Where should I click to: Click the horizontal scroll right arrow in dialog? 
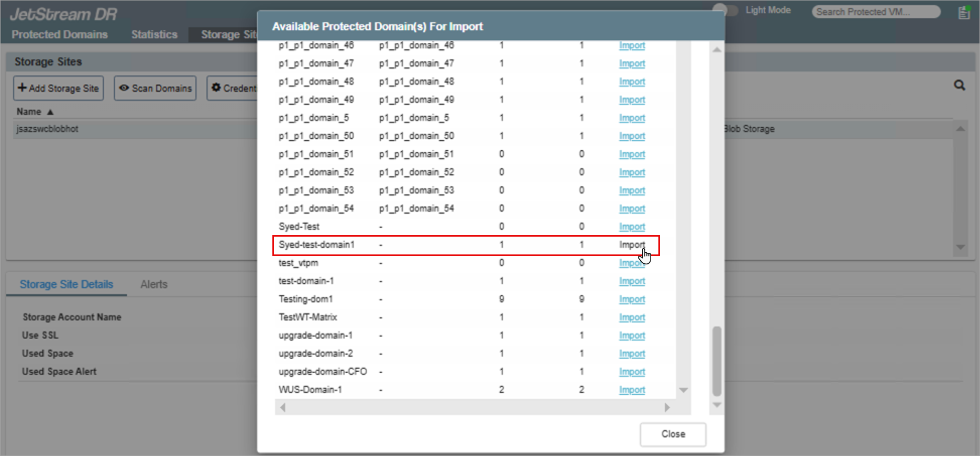[x=667, y=407]
